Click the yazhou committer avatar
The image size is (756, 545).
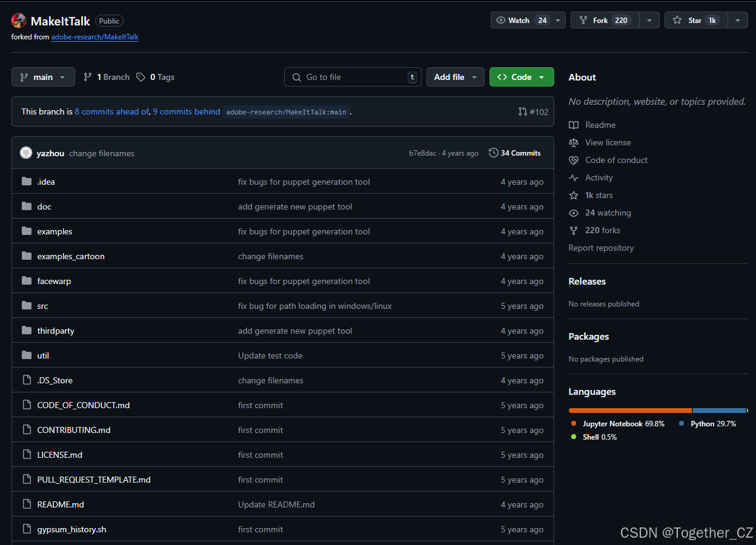click(26, 153)
